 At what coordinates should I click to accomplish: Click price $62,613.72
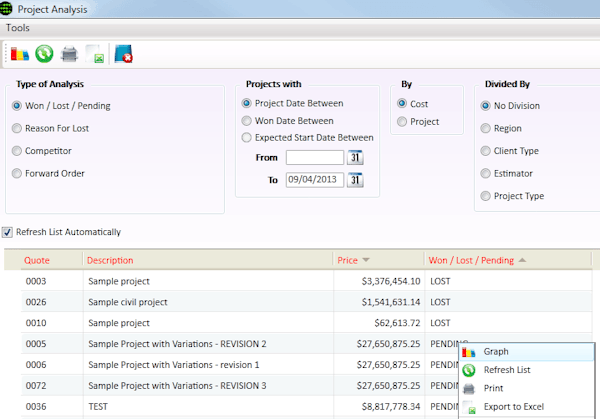(x=397, y=323)
